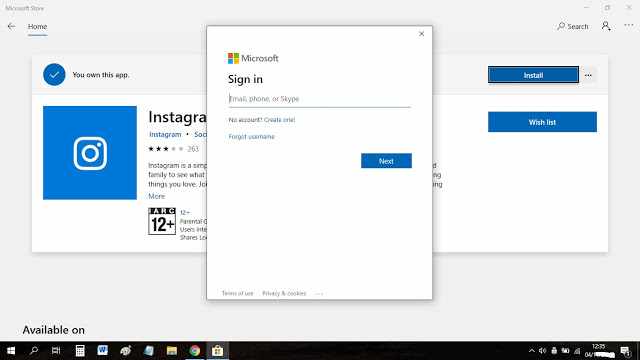Open the Action Center notifications

[625, 351]
